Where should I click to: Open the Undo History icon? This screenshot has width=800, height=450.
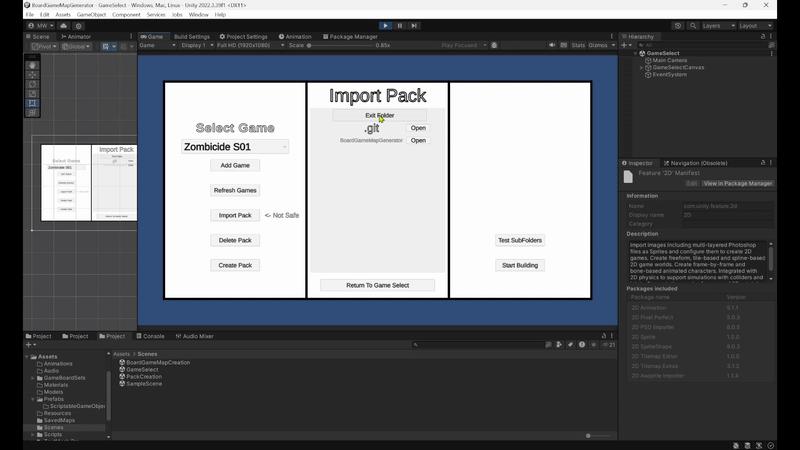[679, 25]
